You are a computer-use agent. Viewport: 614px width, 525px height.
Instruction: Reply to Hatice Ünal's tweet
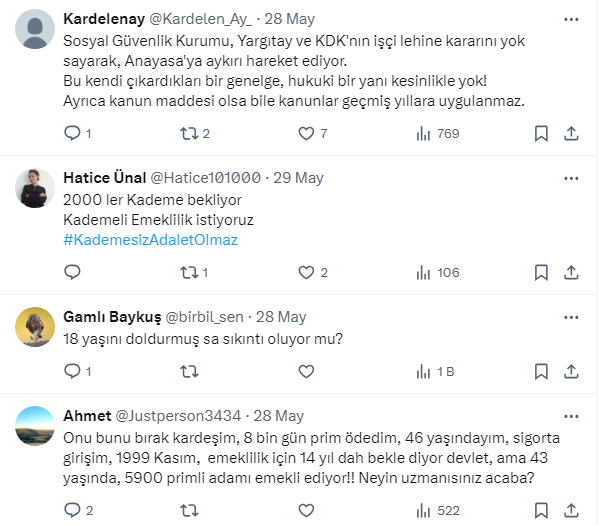pos(71,272)
